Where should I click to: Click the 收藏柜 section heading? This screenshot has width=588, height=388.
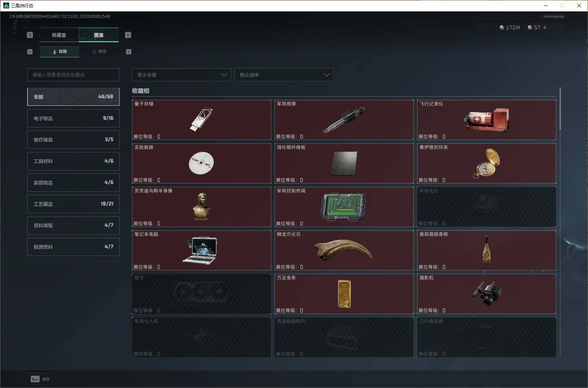pos(141,91)
